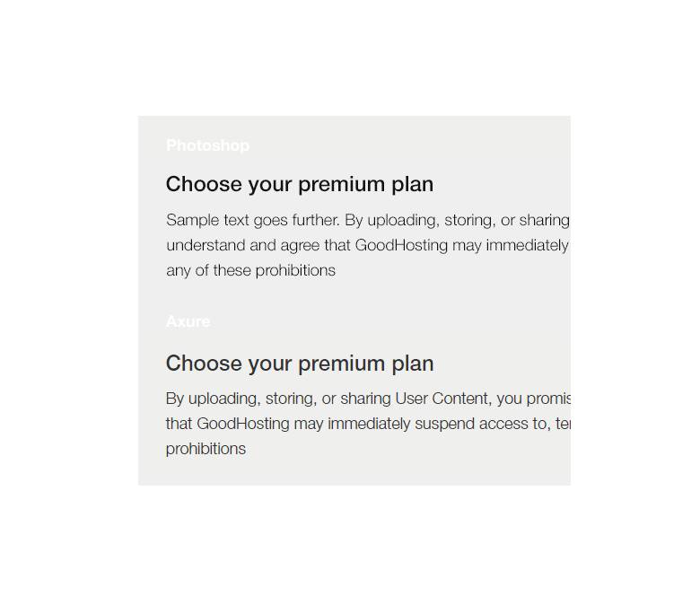This screenshot has width=700, height=605.
Task: Click "premium" in the second heading
Action: click(340, 364)
